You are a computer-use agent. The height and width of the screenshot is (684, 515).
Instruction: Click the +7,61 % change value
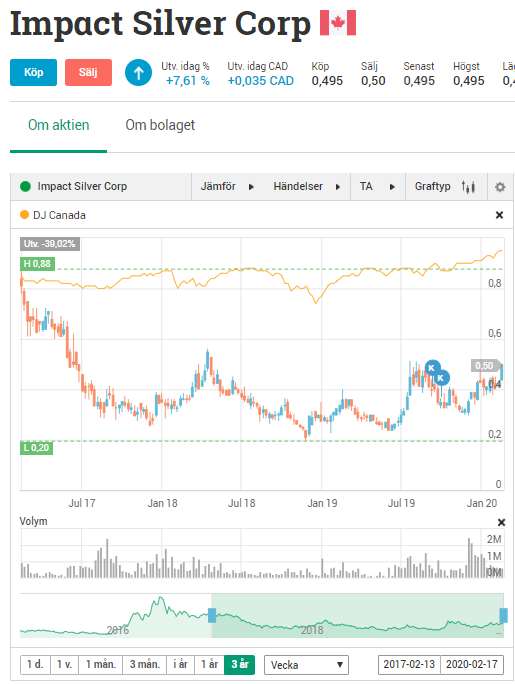click(x=188, y=81)
